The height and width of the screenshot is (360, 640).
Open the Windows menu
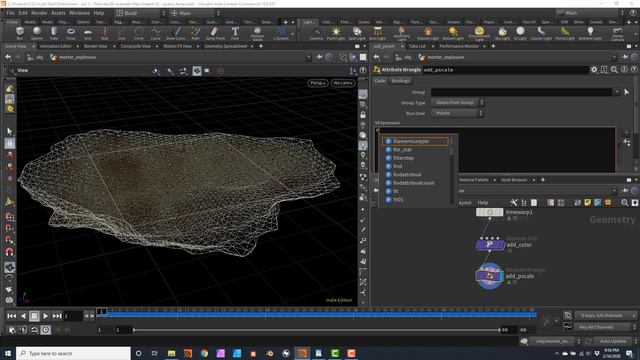click(79, 13)
